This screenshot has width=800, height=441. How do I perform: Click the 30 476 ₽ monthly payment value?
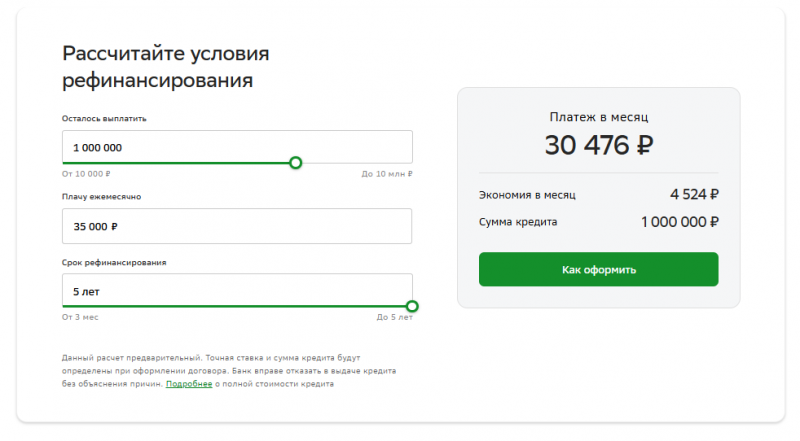point(598,145)
